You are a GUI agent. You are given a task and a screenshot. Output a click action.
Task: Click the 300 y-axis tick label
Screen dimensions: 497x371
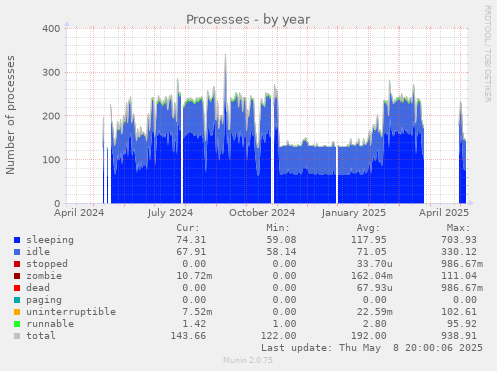pyautogui.click(x=51, y=72)
